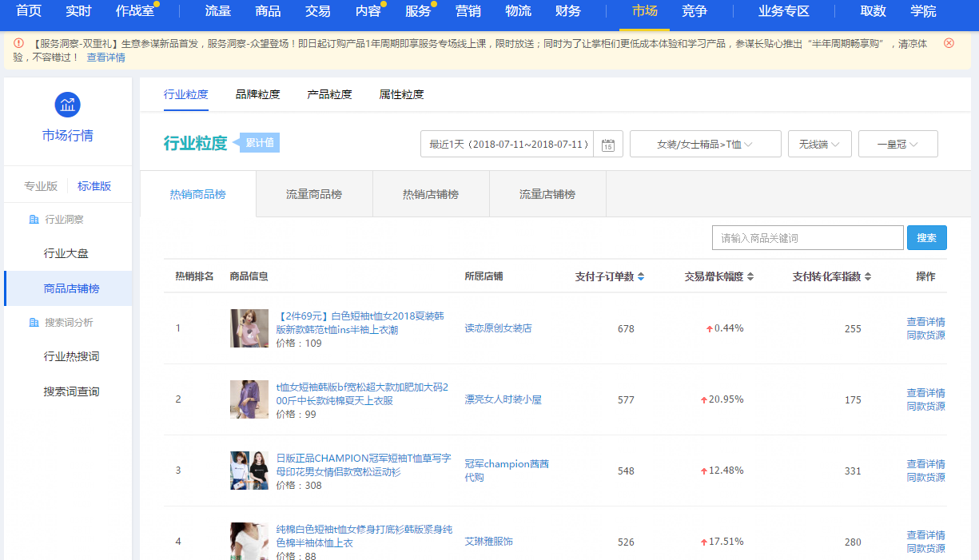Click the calendar icon beside date range
This screenshot has width=979, height=560.
click(607, 145)
